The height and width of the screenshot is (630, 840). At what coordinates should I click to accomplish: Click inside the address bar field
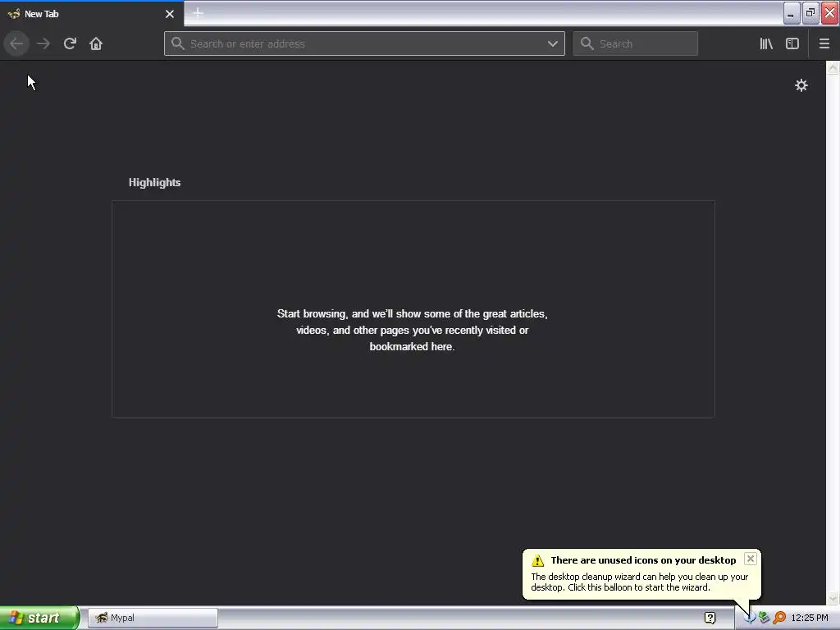point(364,43)
